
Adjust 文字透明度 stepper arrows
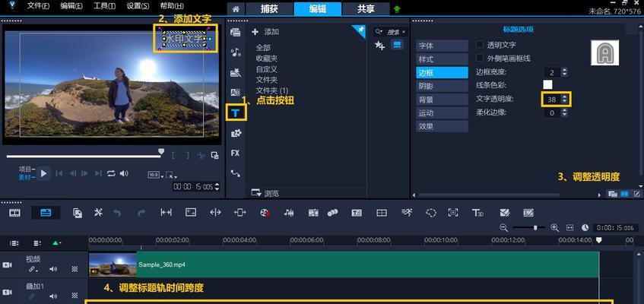pos(565,99)
